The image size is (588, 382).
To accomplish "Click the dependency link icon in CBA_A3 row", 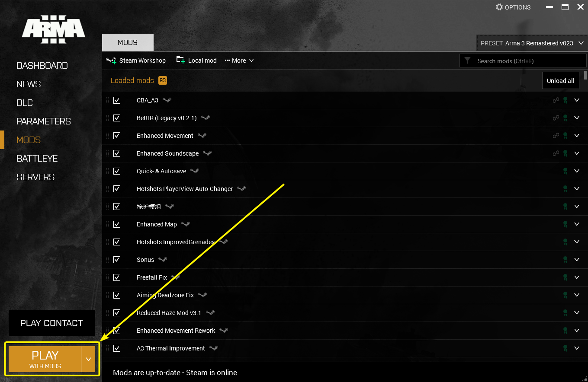I will tap(556, 100).
